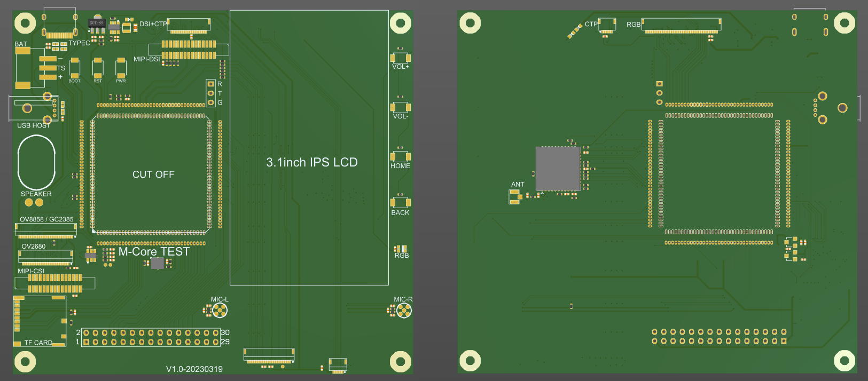Select the M-Core TEST silkscreen text
The image size is (868, 381).
coord(154,251)
